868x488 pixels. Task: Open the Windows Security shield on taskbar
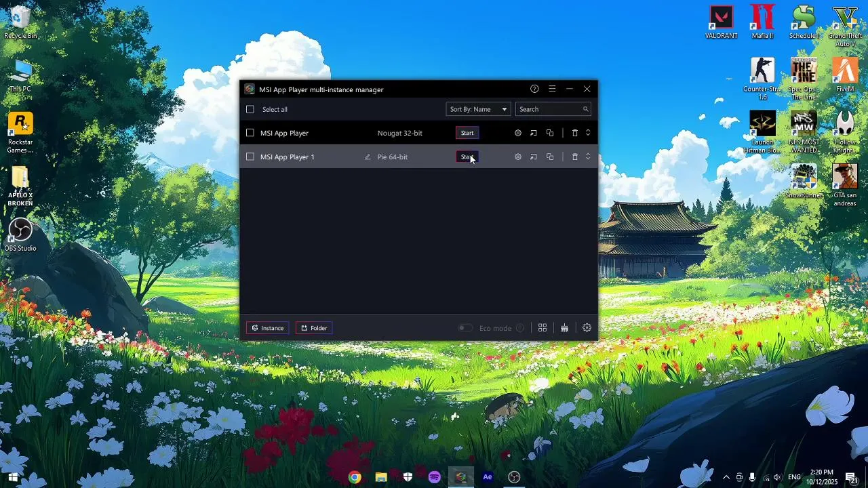click(x=408, y=477)
